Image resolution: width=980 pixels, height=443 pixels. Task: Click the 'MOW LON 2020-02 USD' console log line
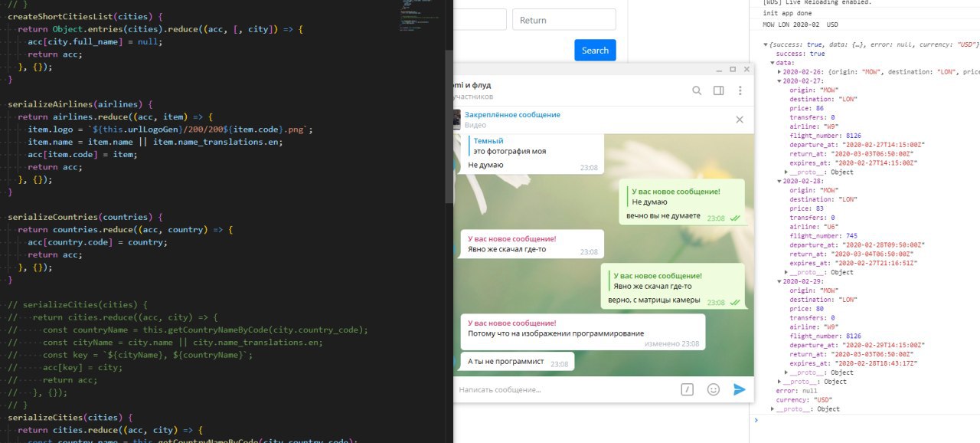(800, 25)
